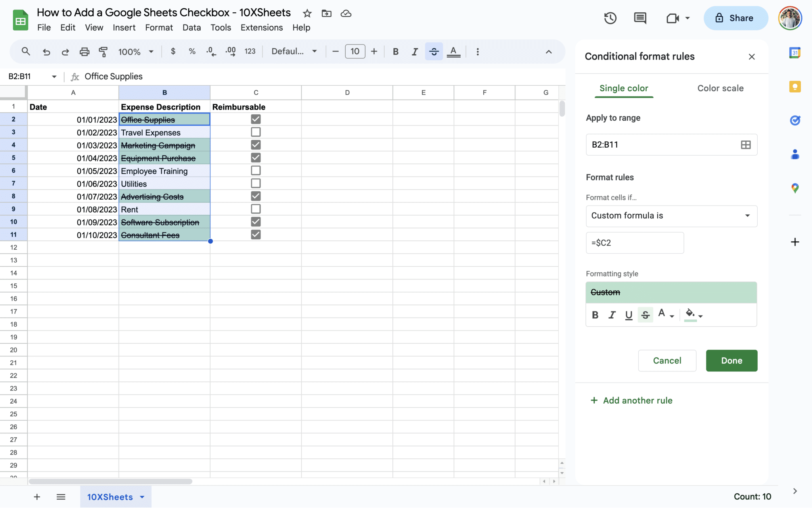Open Google Calendar side panel icon
Screen dimensions: 812x508
795,53
